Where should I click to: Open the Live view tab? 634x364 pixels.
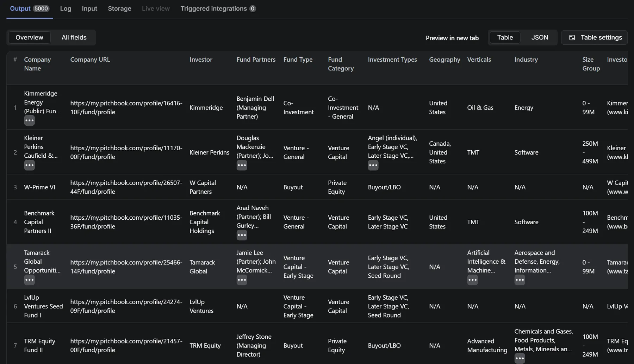coord(156,8)
